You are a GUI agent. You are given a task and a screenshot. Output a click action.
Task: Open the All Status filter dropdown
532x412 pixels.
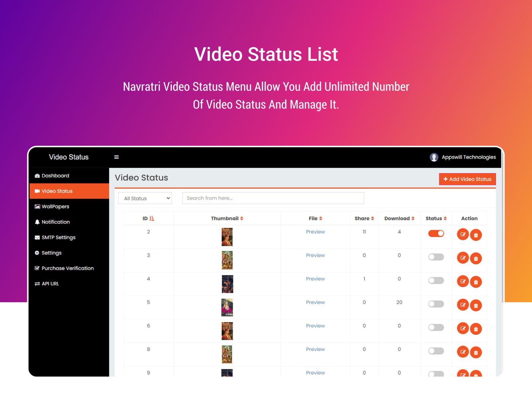tap(145, 198)
